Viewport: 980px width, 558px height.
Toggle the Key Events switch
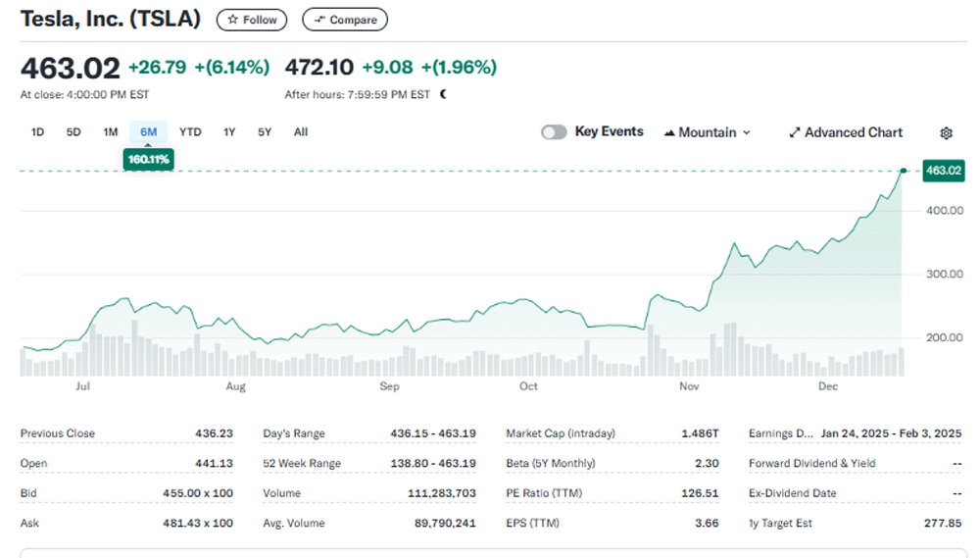pyautogui.click(x=554, y=132)
